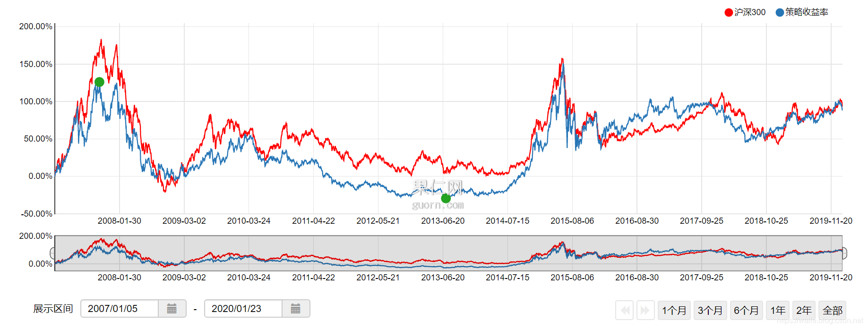Toggle the 沪深300 legend series
This screenshot has height=329, width=868.
[745, 12]
